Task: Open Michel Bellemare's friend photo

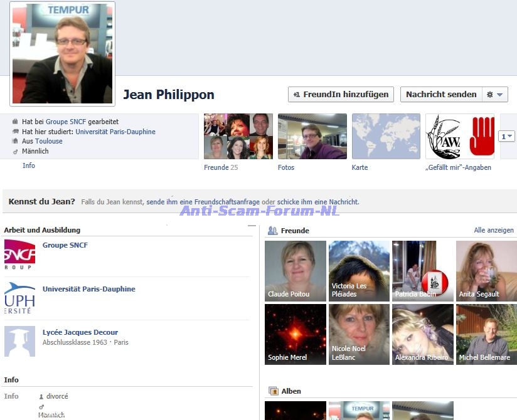Action: coord(486,334)
